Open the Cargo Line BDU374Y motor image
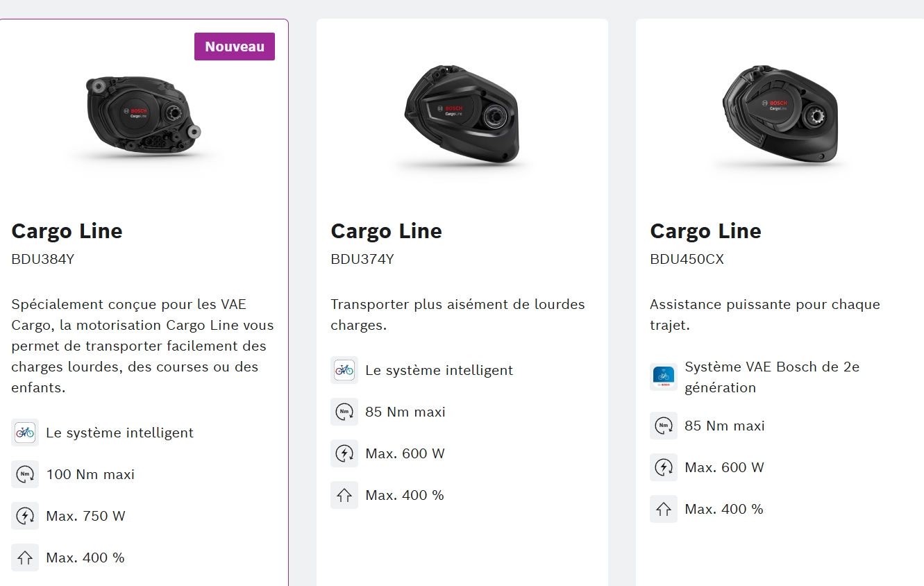 (462, 115)
